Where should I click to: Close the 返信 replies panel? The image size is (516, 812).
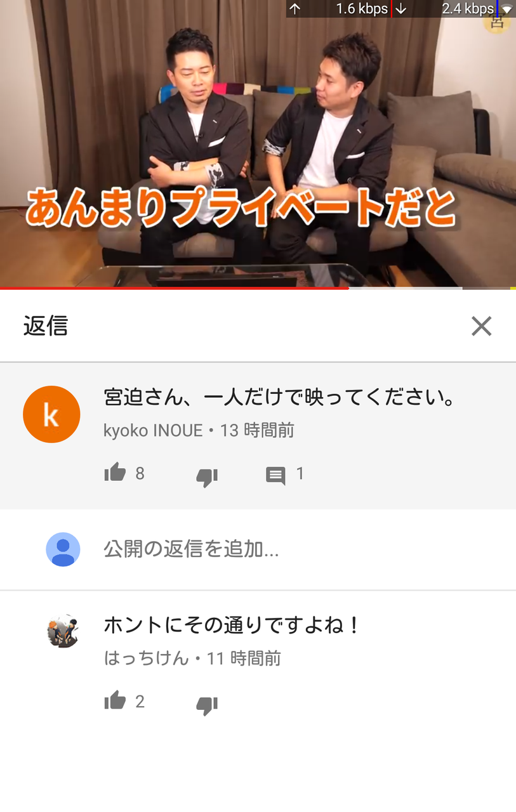(x=481, y=326)
